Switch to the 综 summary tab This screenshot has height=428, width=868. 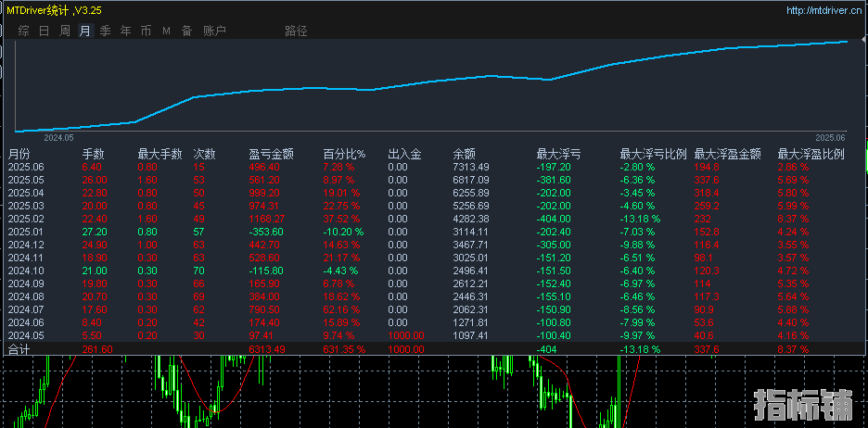[x=24, y=31]
